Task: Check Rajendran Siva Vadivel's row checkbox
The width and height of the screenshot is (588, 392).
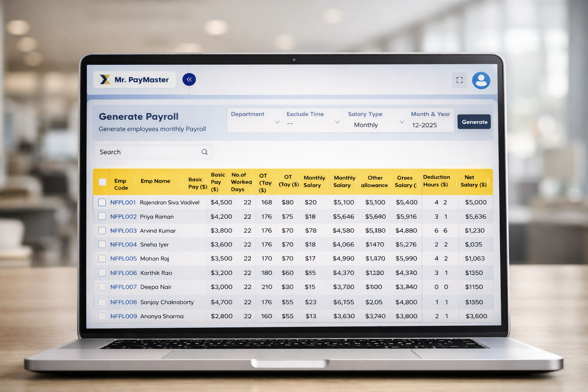Action: pos(102,202)
